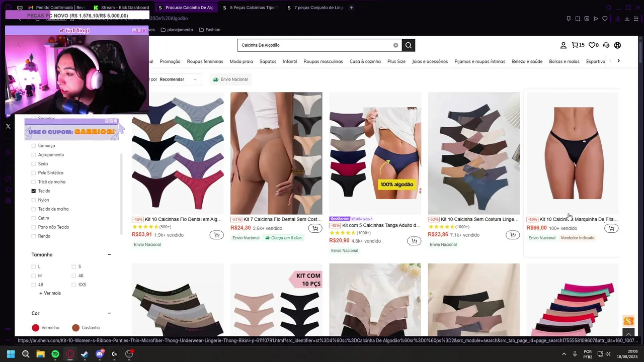
Task: Open the Promoção category menu
Action: click(x=170, y=61)
